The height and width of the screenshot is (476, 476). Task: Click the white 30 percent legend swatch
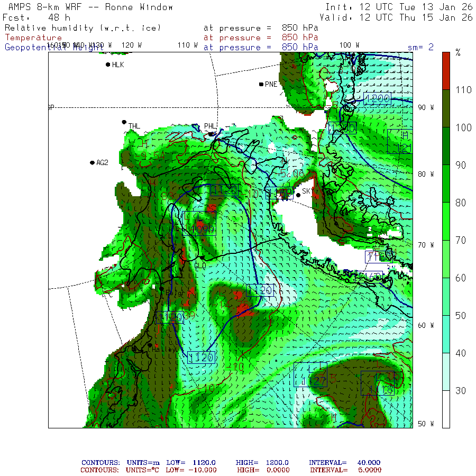446,409
